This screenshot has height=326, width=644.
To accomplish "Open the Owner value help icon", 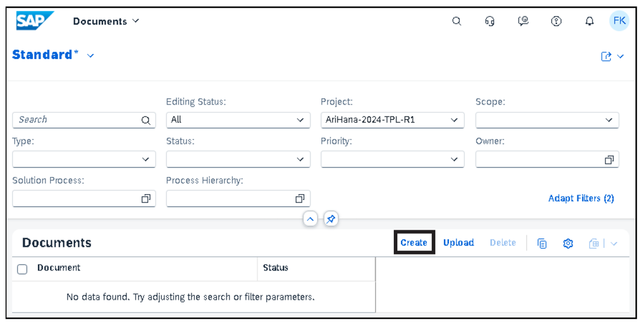I will 610,159.
